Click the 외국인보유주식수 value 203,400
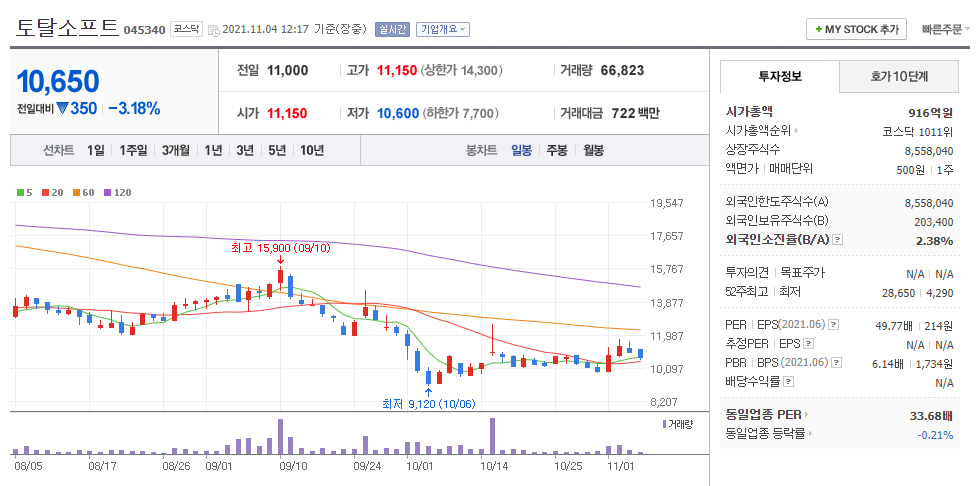The image size is (978, 486). tap(934, 221)
